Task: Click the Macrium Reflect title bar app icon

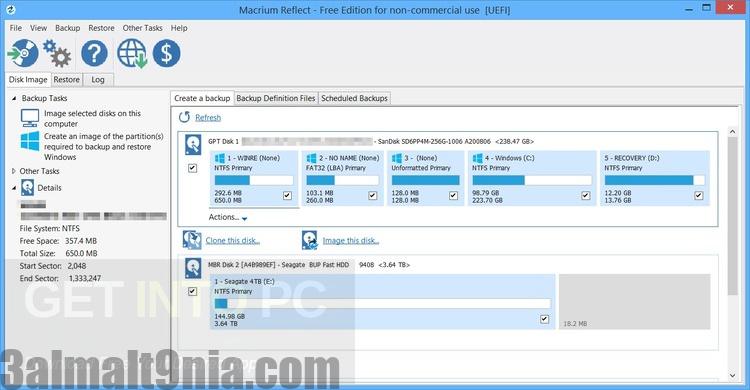Action: coord(11,9)
